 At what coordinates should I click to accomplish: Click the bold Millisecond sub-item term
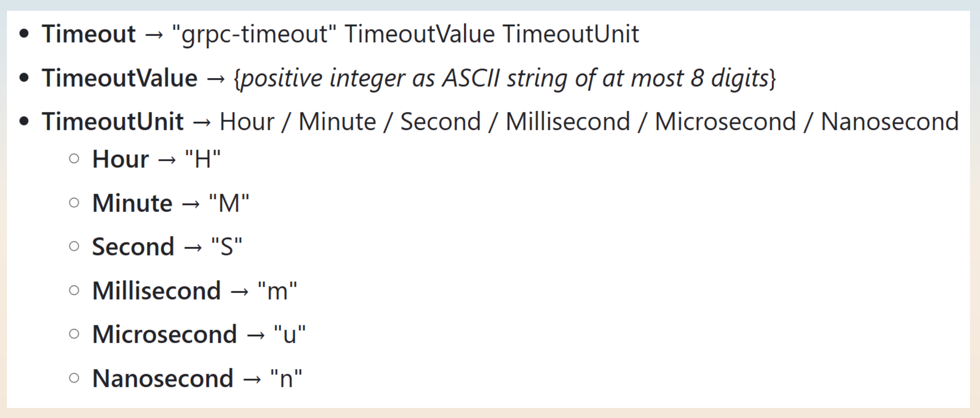(156, 291)
